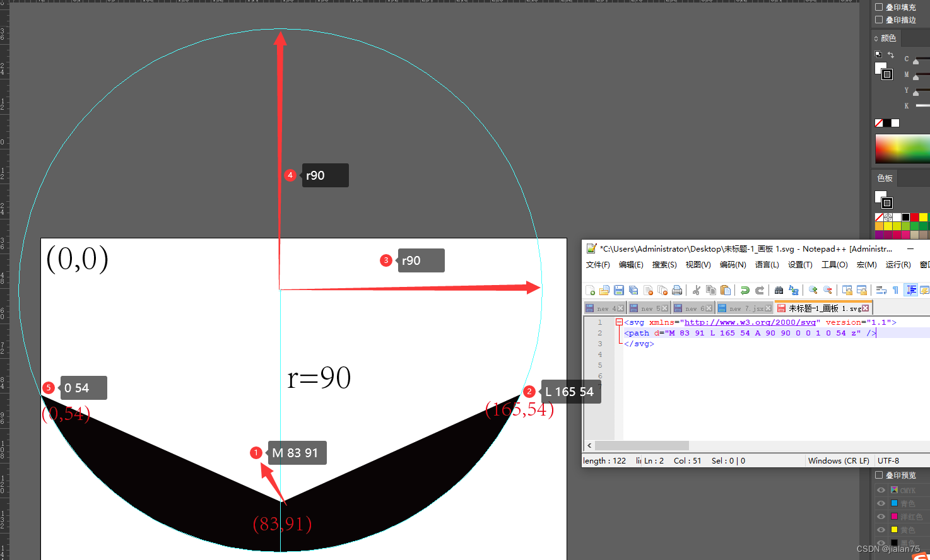Open 语言(L) menu in Notepad++
Viewport: 930px width, 560px height.
pyautogui.click(x=767, y=265)
